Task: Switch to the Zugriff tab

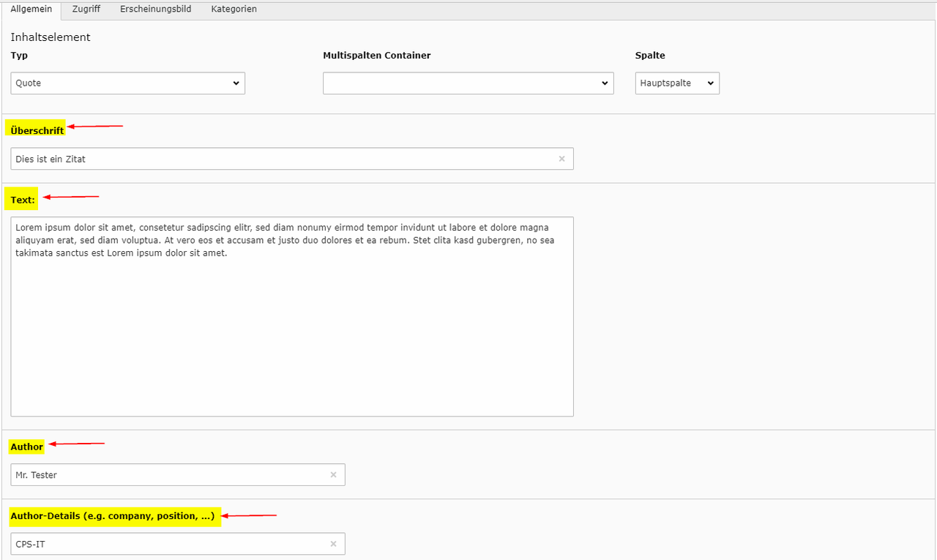Action: (x=86, y=10)
